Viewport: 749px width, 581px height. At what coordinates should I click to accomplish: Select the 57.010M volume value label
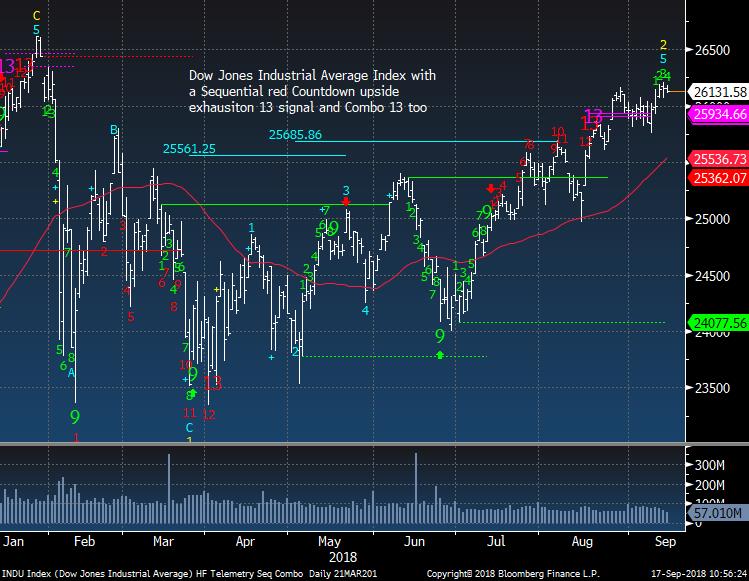click(x=718, y=513)
